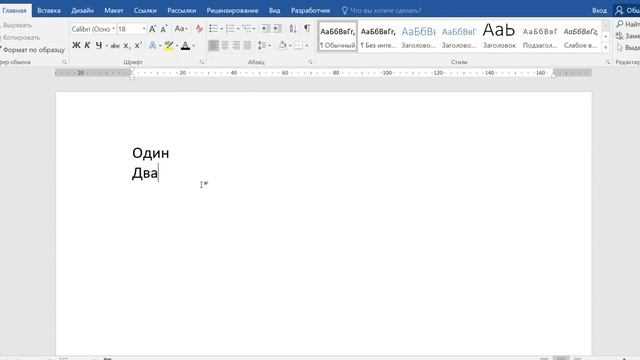
Task: Switch to the Ссылки tab
Action: pos(145,11)
